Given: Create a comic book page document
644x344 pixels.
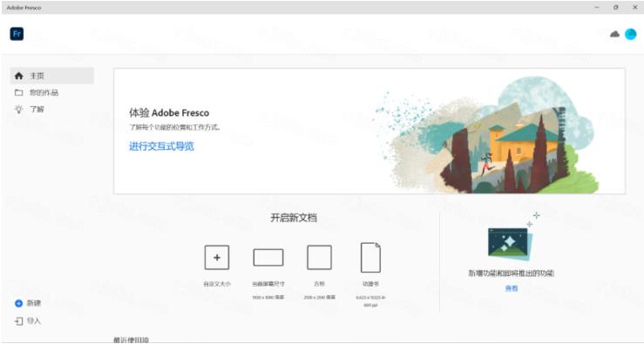Looking at the screenshot, I should 370,258.
